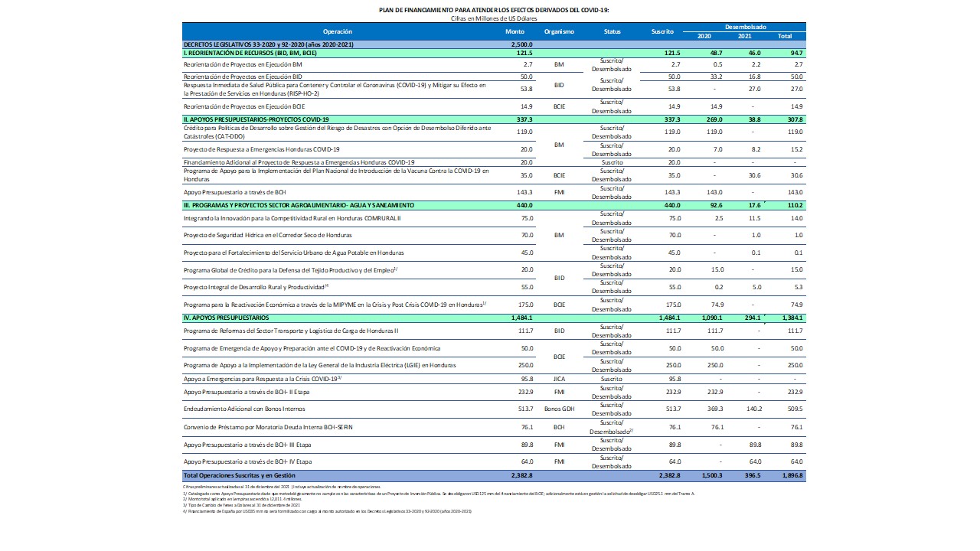Viewport: 980px width, 551px height.
Task: Click the Proyecto de Seguridad Hídrica row label
Action: pos(257,235)
